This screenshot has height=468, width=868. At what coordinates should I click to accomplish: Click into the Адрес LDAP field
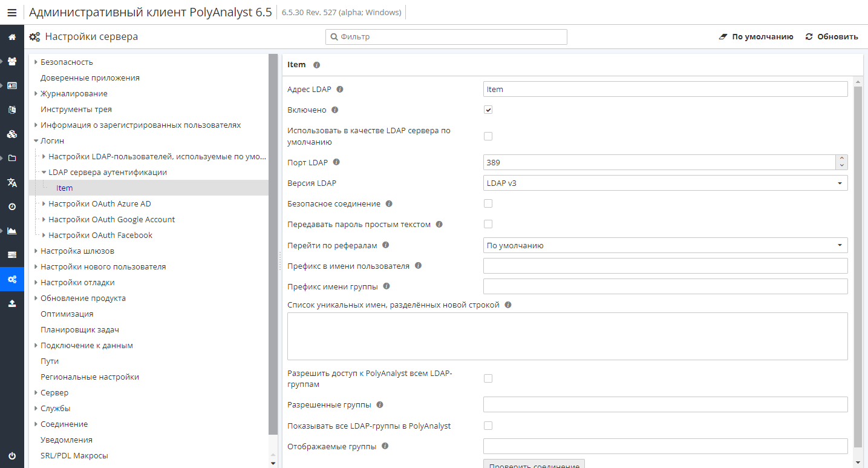(x=665, y=90)
